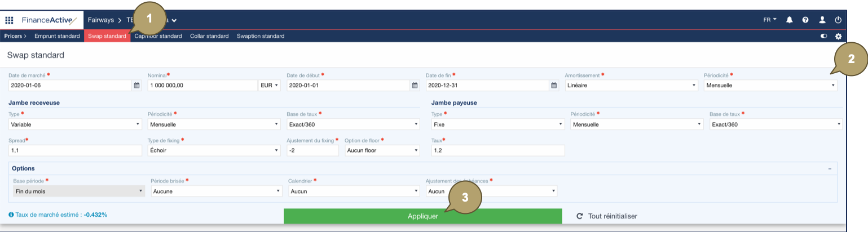Open the Collar standard tab

click(209, 36)
